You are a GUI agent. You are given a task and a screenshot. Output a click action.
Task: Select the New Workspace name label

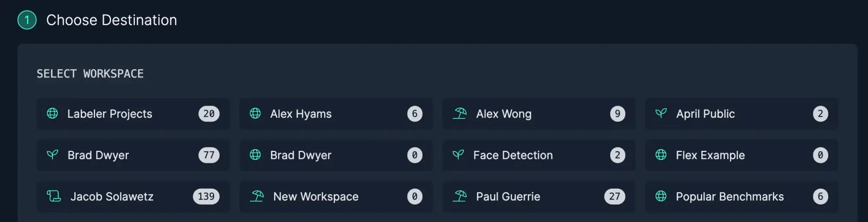316,197
